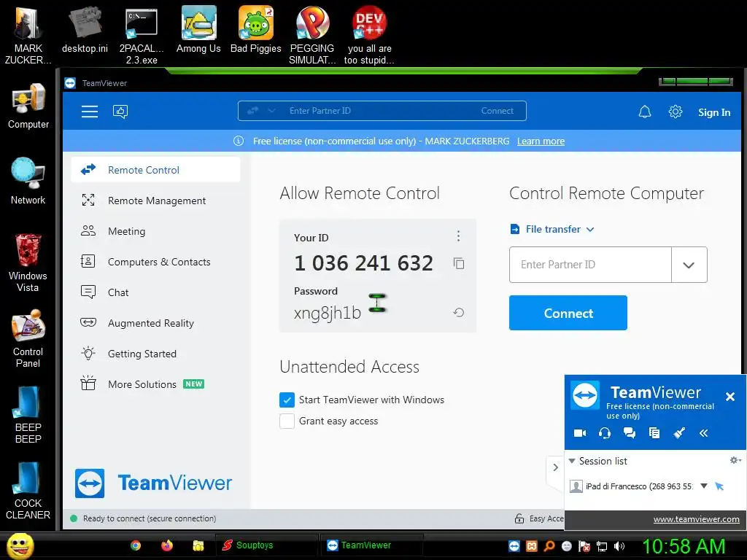747x560 pixels.
Task: Copy Your ID to clipboard
Action: click(459, 263)
